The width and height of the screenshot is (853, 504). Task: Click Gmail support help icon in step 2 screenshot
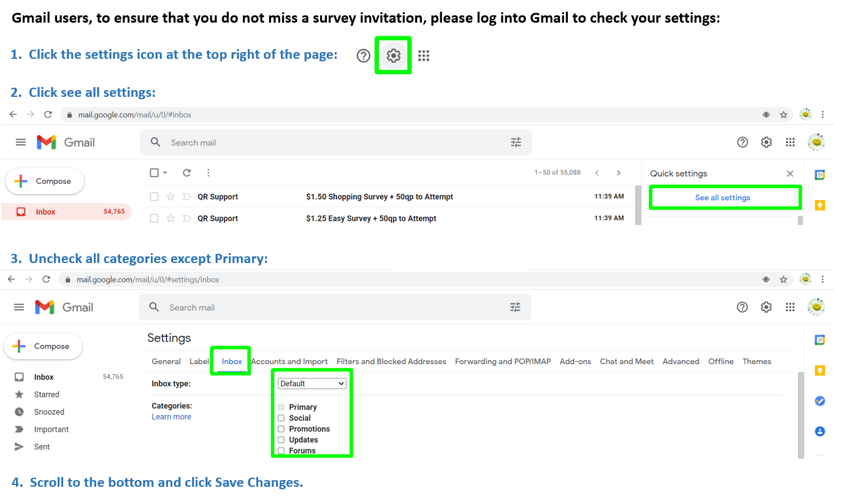743,142
